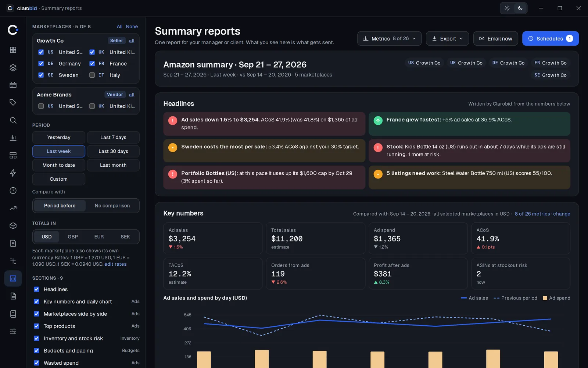This screenshot has height=368, width=588.
Task: Open the cube box icon in the sidebar
Action: point(13,226)
